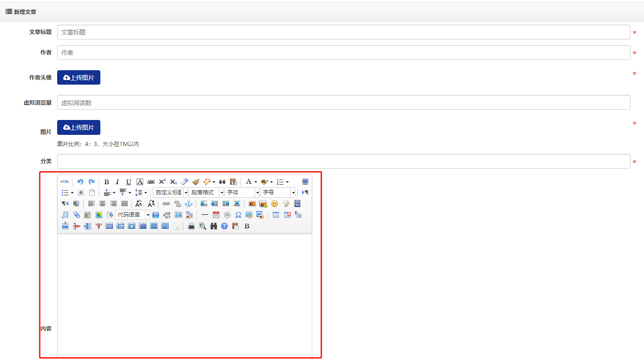Toggle bold formatting in the editor toolbar
Image resolution: width=644 pixels, height=359 pixels.
point(106,181)
